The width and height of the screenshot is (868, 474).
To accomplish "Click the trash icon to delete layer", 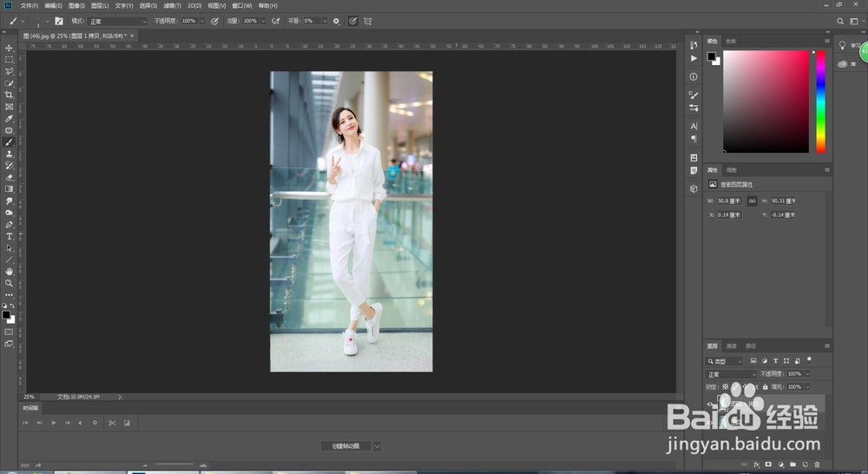I will tap(817, 464).
